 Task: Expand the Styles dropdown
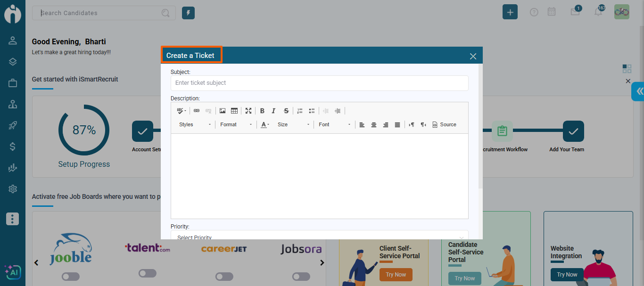tap(195, 125)
